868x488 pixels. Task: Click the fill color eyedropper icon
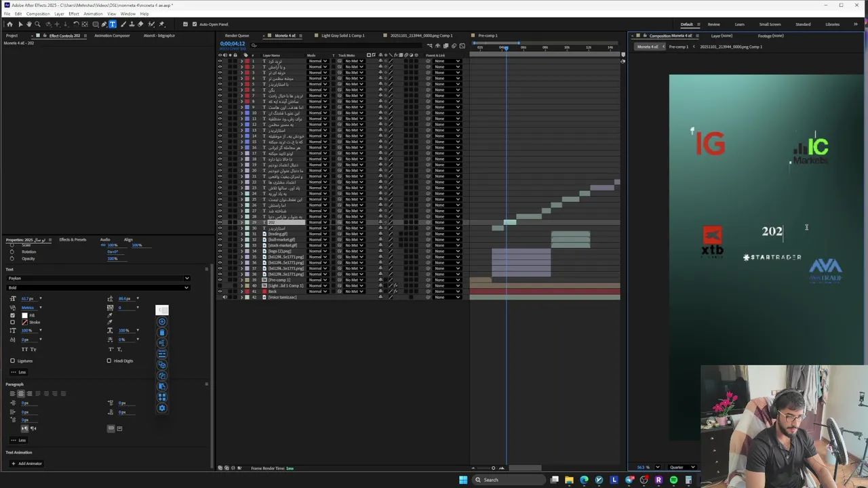tap(110, 315)
